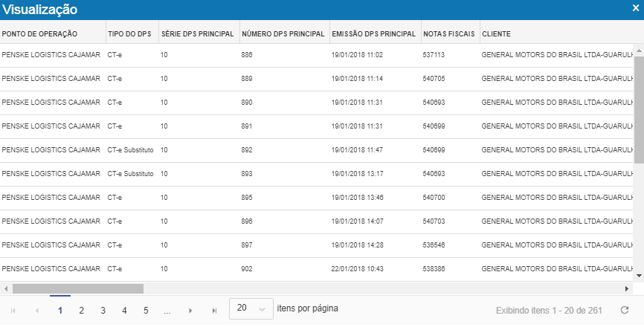This screenshot has height=327, width=644.
Task: Select DPS number 890 cell
Action: pyautogui.click(x=247, y=102)
